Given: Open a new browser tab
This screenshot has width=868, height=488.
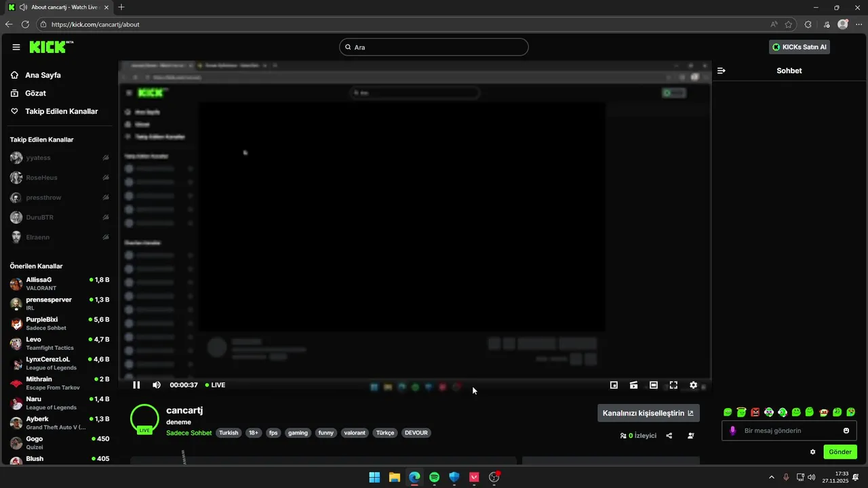Looking at the screenshot, I should pyautogui.click(x=121, y=7).
